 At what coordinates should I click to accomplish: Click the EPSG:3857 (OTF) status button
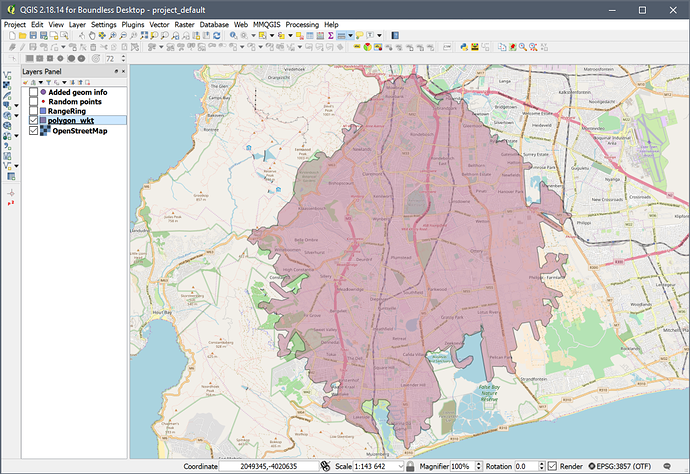coord(620,466)
